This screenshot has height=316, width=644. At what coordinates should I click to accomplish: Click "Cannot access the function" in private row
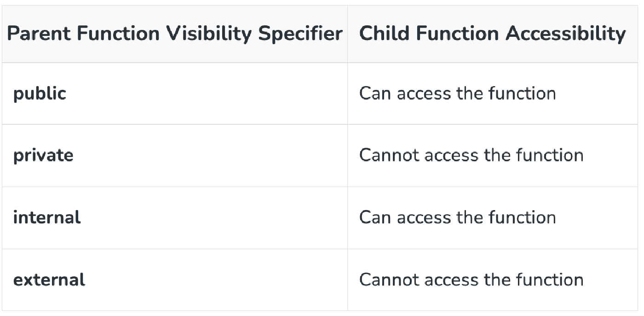coord(471,155)
